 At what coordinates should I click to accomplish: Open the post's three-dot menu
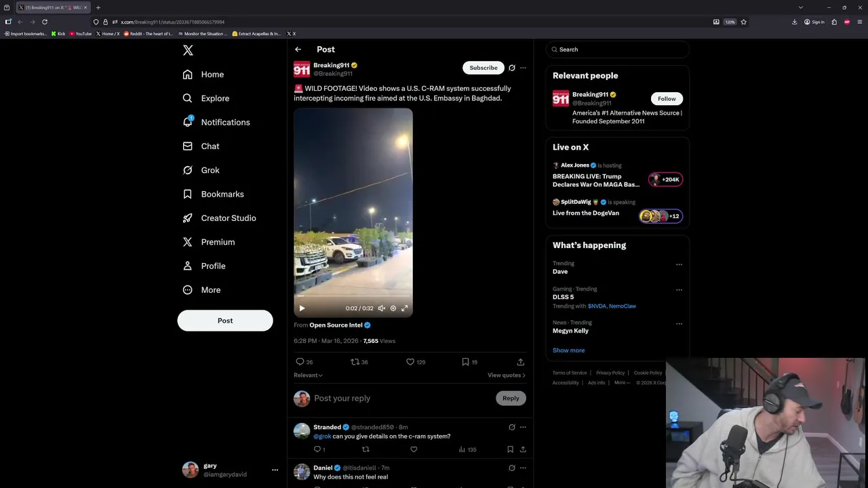pyautogui.click(x=523, y=68)
